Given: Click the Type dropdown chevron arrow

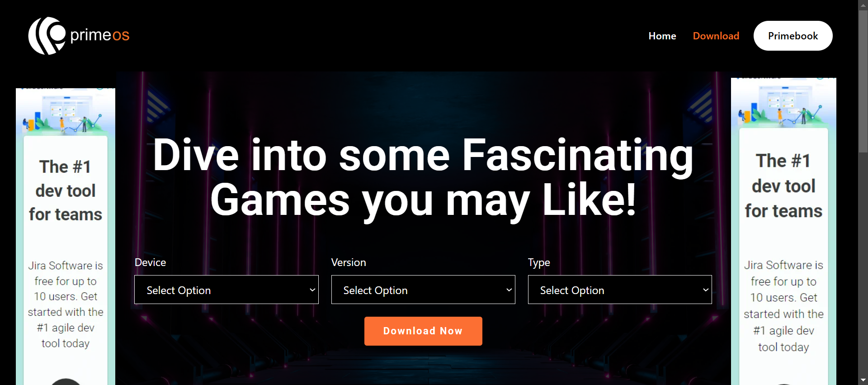Looking at the screenshot, I should 705,290.
